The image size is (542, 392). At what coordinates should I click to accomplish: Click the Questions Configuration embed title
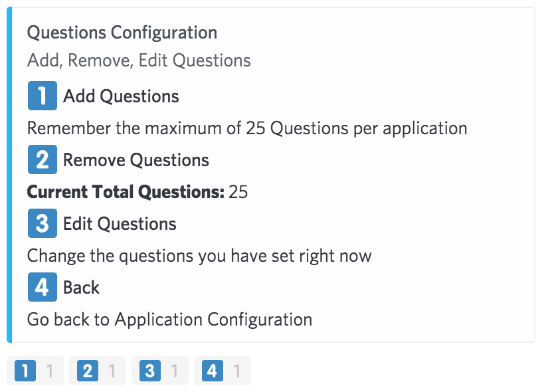click(x=122, y=33)
